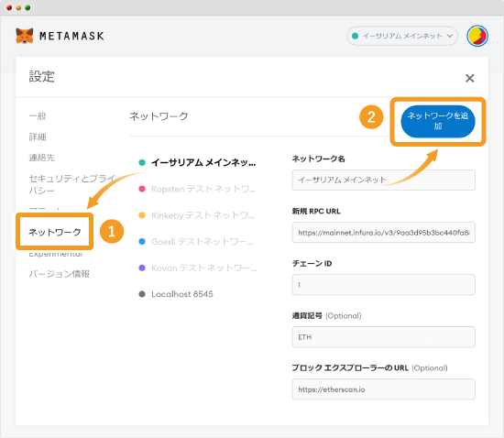Click the ブロック エクスプローラーの URL field

tap(383, 389)
